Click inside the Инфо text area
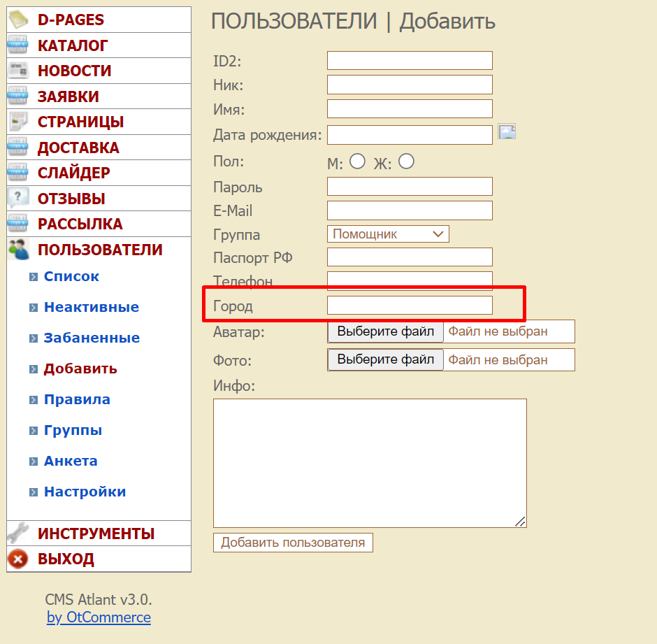 click(x=370, y=464)
